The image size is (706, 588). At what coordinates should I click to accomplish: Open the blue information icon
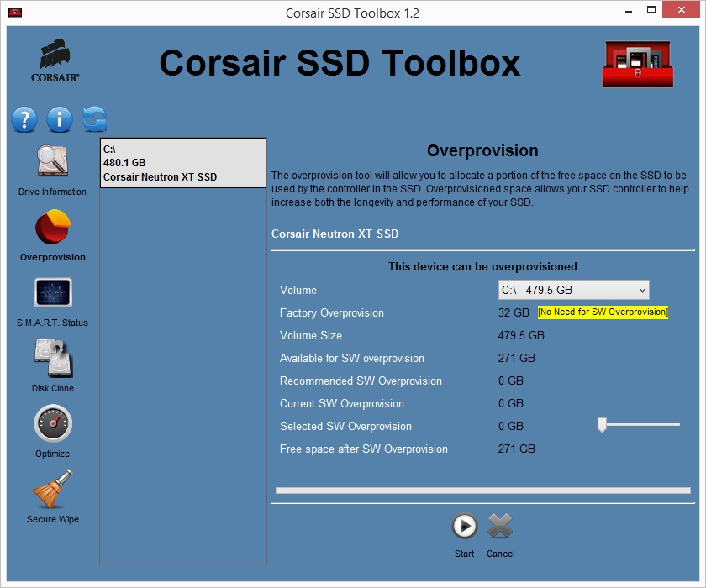59,119
